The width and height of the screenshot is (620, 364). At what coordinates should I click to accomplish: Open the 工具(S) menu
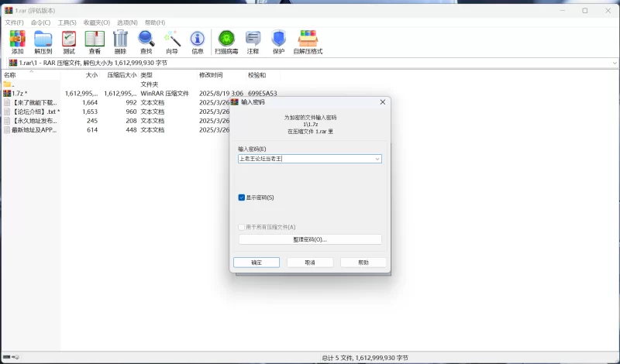pos(67,22)
